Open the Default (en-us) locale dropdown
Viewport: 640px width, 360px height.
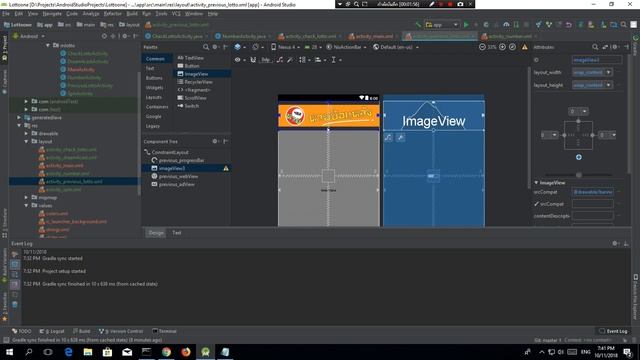click(396, 47)
